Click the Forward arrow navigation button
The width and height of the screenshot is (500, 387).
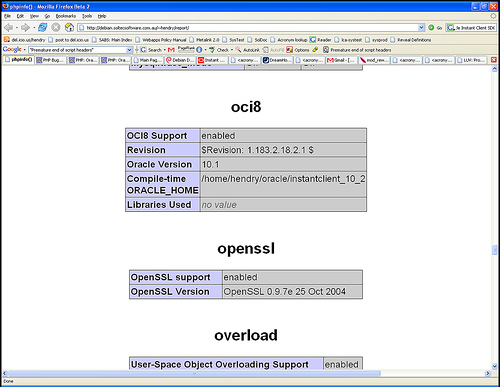point(25,28)
